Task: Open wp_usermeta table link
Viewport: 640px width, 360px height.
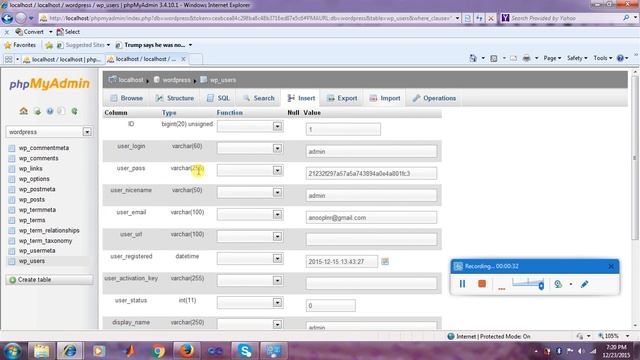Action: pyautogui.click(x=37, y=251)
